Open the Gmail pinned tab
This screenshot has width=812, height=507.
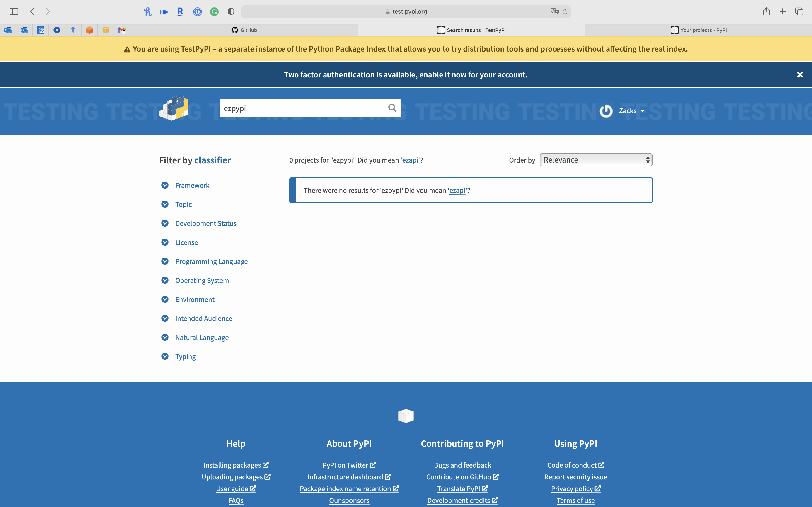click(122, 30)
